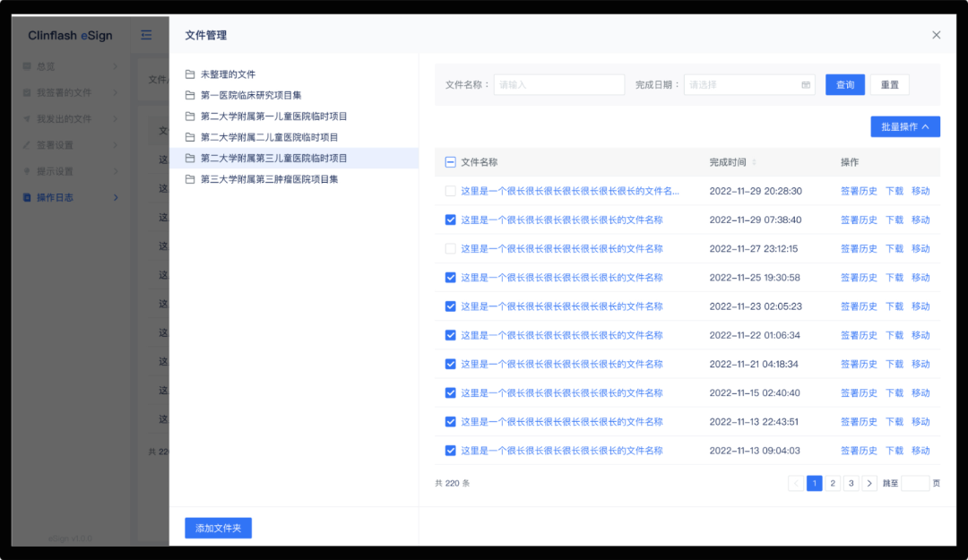
Task: Check the first file row's checkbox
Action: pyautogui.click(x=450, y=191)
